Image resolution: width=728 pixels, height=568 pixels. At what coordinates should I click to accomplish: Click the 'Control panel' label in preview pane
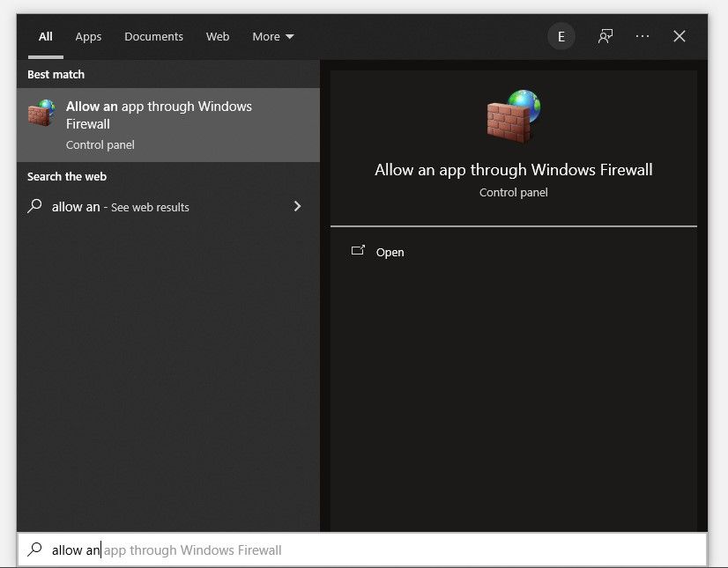click(514, 193)
